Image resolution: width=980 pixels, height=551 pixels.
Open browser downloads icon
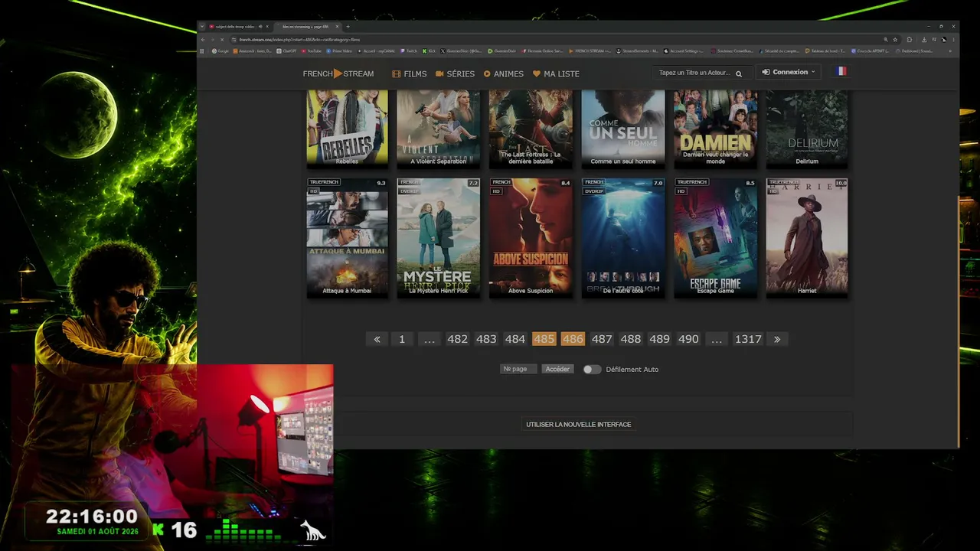click(924, 40)
